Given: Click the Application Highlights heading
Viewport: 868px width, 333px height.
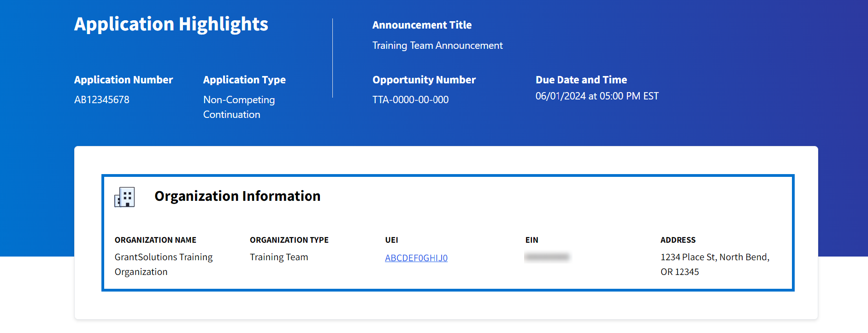Looking at the screenshot, I should [x=171, y=24].
